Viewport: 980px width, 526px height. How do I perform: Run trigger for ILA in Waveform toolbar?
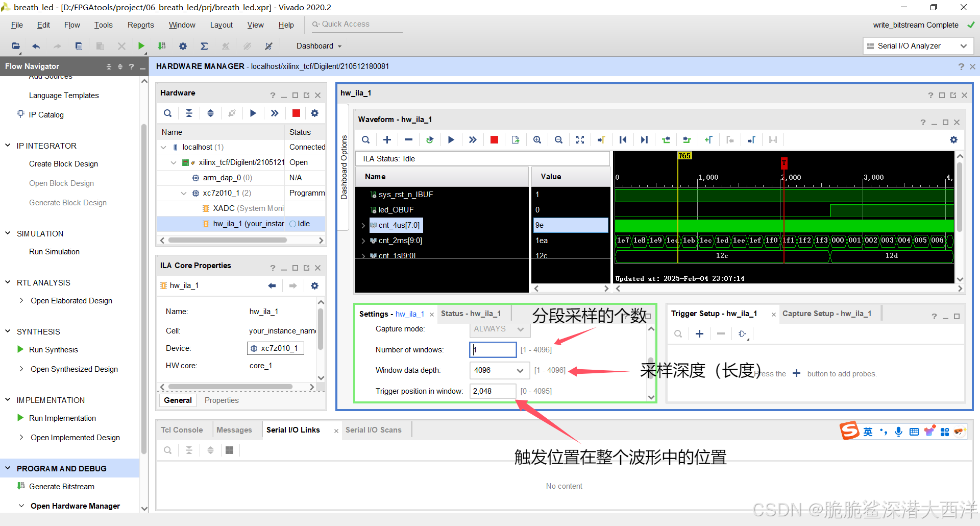click(451, 140)
